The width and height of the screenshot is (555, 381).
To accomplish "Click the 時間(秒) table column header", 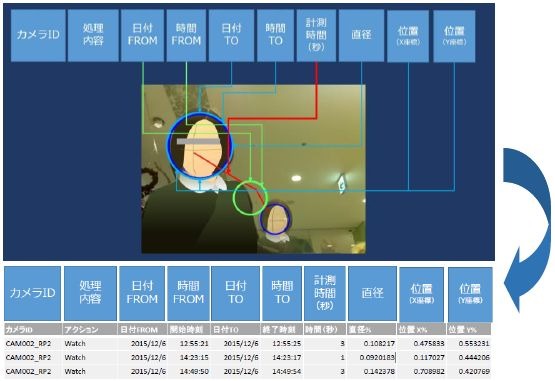I will 325,329.
